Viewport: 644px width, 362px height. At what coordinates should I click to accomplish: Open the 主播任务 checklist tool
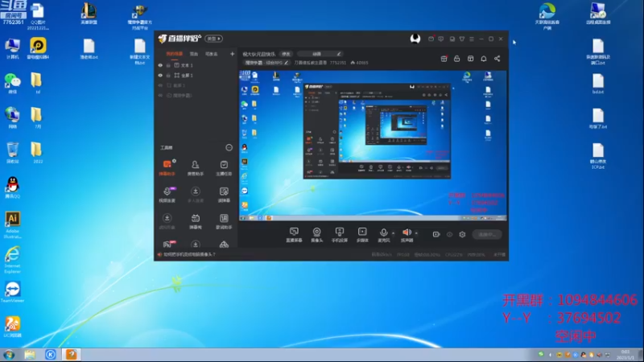[224, 167]
